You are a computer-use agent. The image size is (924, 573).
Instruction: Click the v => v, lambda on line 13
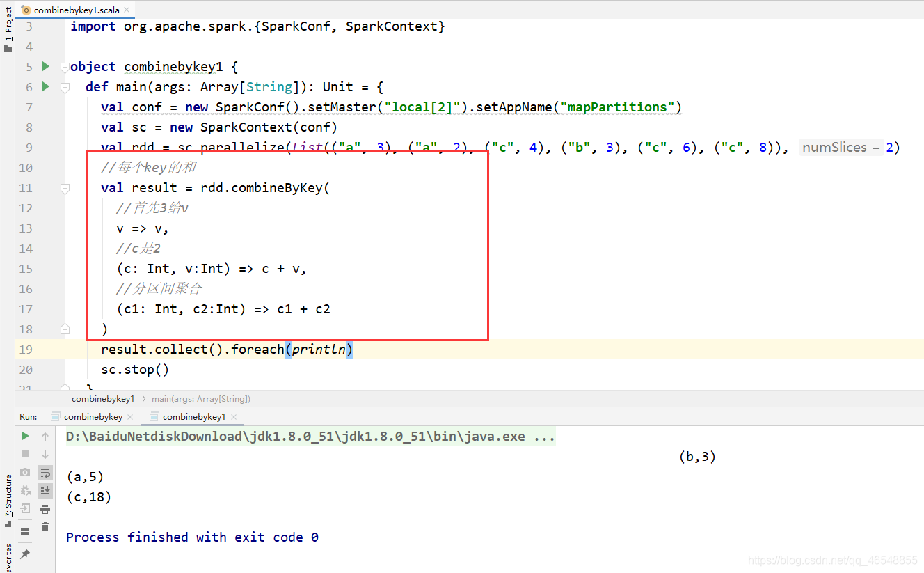tap(143, 228)
